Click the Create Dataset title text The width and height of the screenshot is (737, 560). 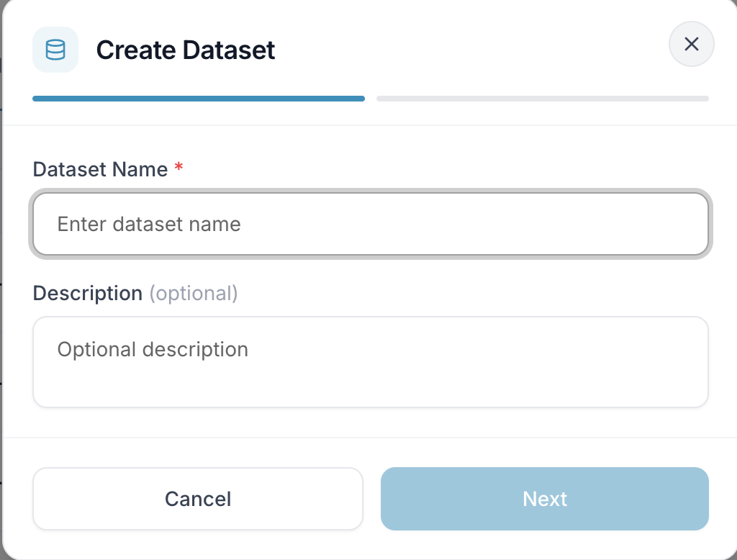tap(186, 50)
